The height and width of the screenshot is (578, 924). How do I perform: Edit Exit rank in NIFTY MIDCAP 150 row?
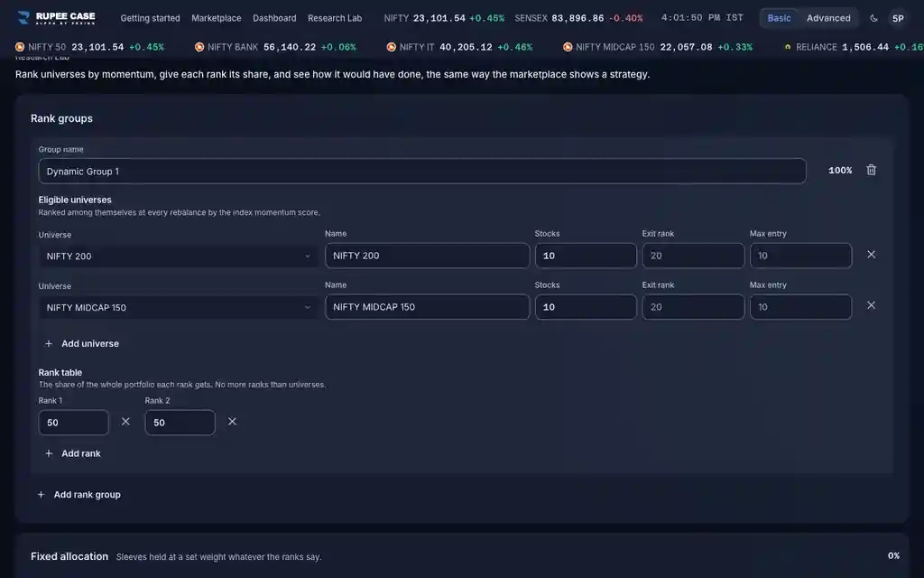coord(693,307)
